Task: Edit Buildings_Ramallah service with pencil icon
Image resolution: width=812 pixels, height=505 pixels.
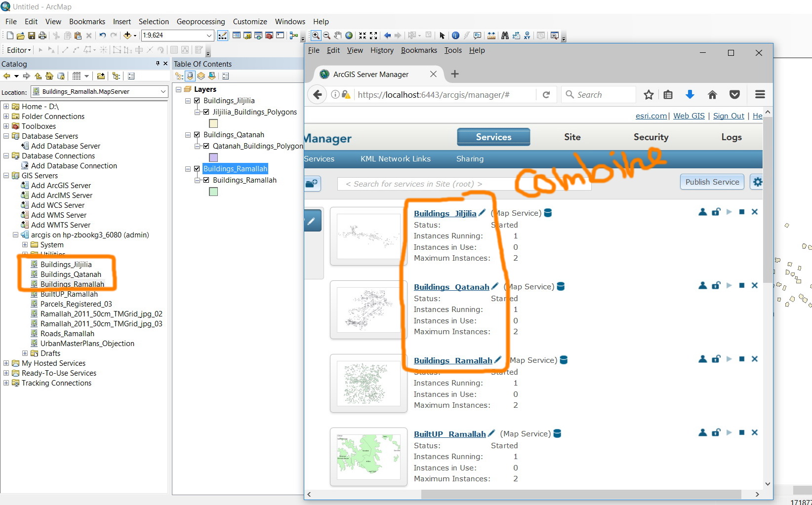Action: coord(498,360)
